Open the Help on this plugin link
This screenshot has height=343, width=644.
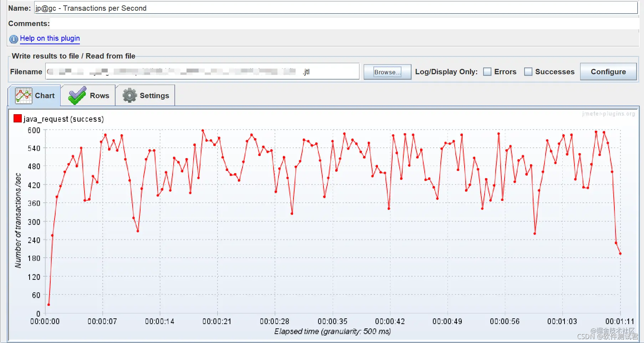(50, 38)
